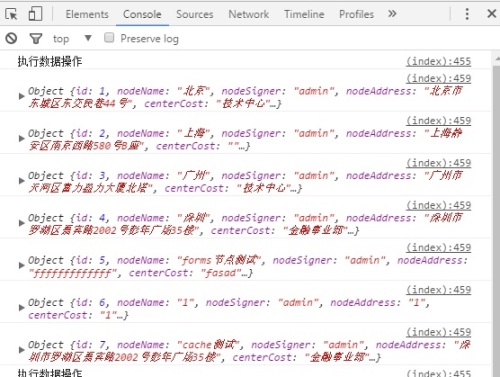This screenshot has width=500, height=377.
Task: Open the (index):455 link beside first 执行数据操作
Action: (438, 61)
